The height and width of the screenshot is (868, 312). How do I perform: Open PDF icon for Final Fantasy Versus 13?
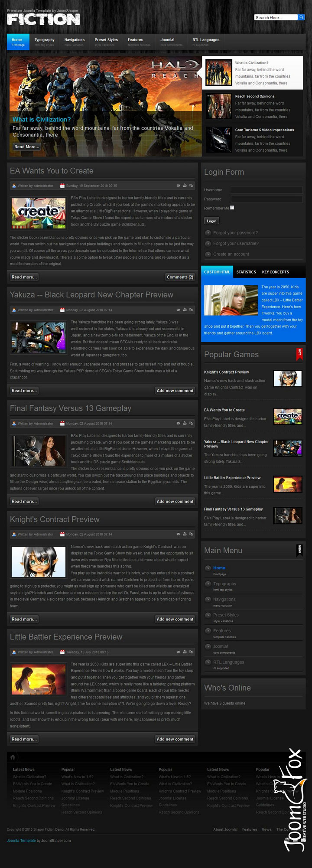[x=191, y=423]
